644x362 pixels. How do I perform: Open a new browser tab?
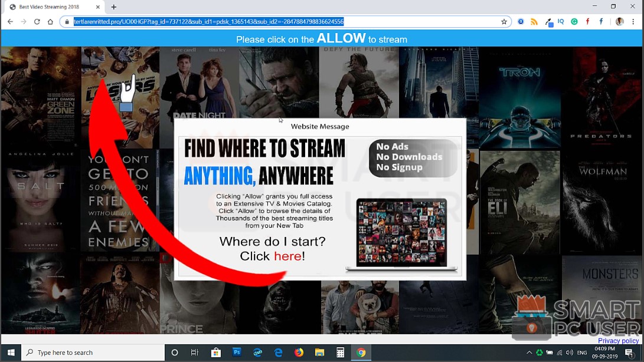[112, 8]
